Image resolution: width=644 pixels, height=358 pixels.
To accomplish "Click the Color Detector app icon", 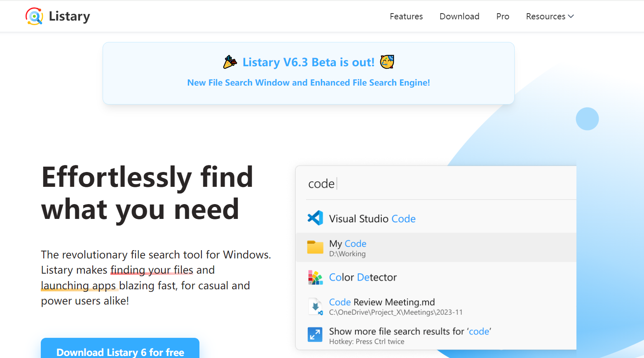I will point(315,277).
